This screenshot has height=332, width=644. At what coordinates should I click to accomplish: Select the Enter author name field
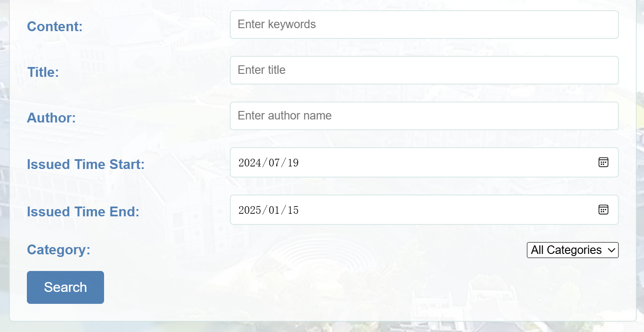click(x=424, y=116)
